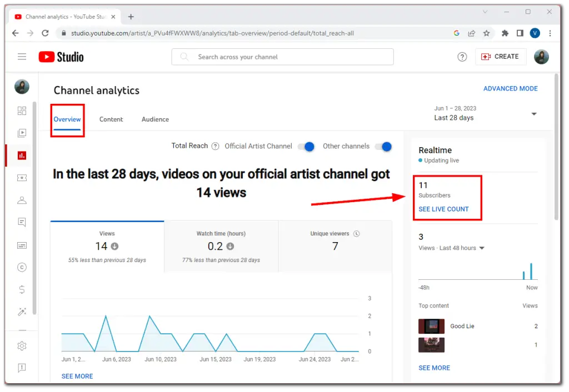Image resolution: width=569 pixels, height=392 pixels.
Task: Switch to the Audience tab
Action: [x=154, y=119]
